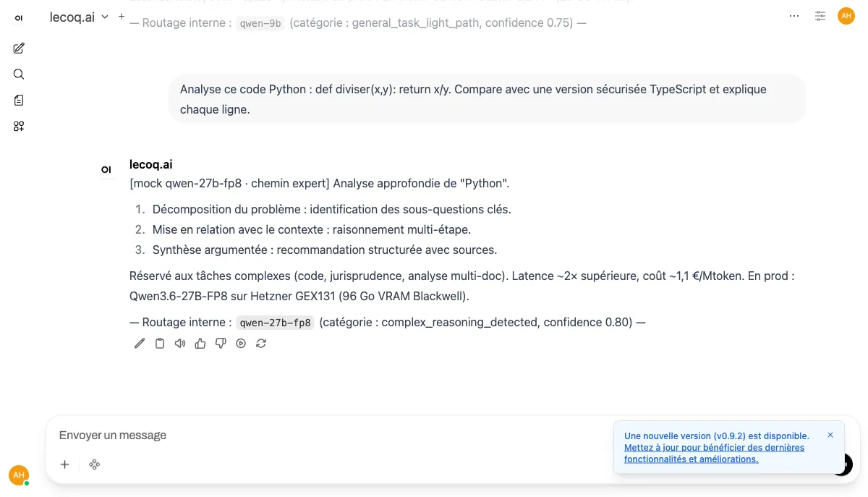Open the chat controls sliders panel

(820, 16)
